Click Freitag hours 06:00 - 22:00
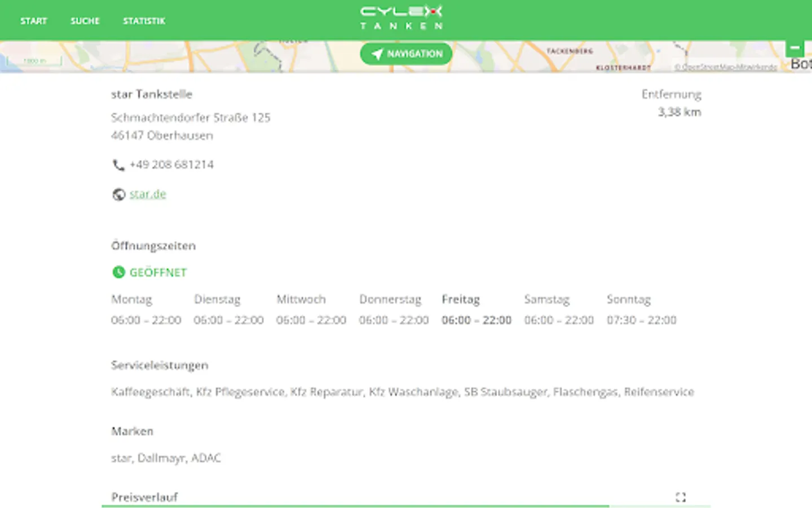Viewport: 812px width, 508px height. coord(476,320)
